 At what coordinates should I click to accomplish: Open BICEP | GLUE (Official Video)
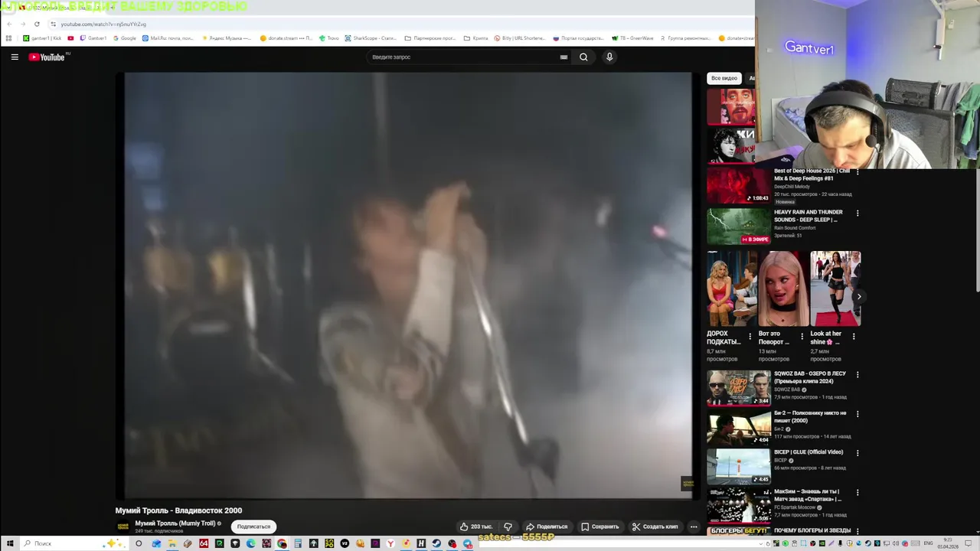(808, 452)
